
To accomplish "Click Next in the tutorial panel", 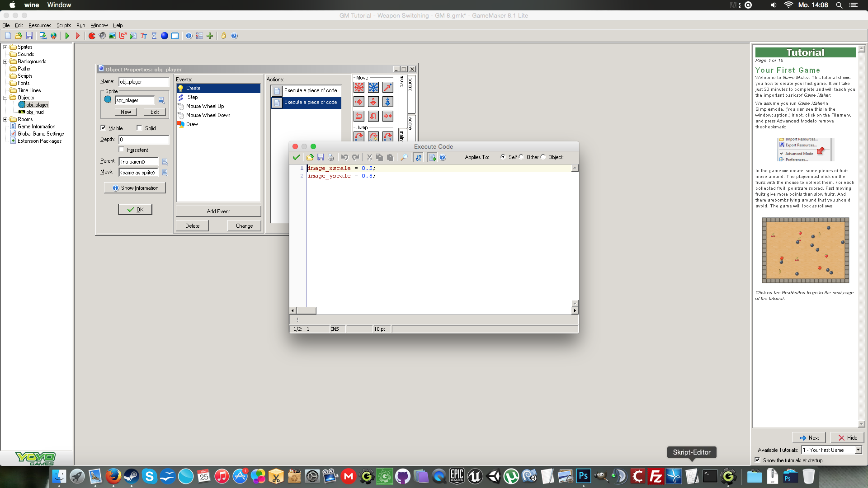I will tap(809, 437).
